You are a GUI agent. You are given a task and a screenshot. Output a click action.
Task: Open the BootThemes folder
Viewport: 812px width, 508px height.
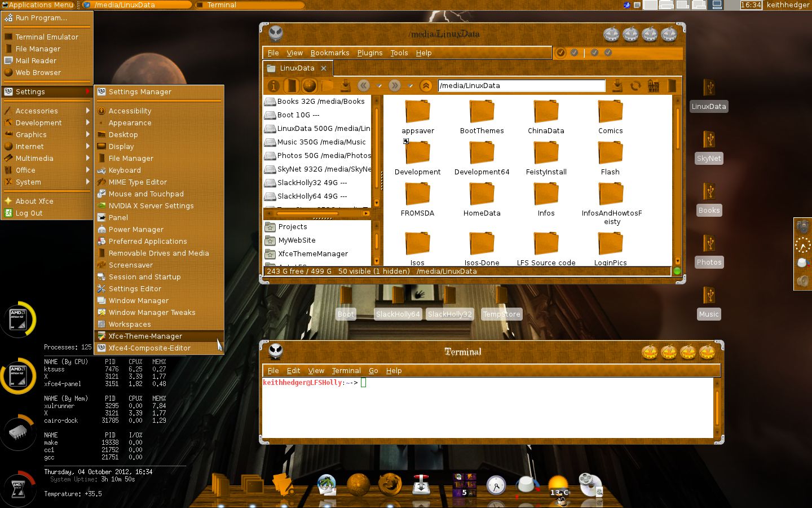[482, 117]
